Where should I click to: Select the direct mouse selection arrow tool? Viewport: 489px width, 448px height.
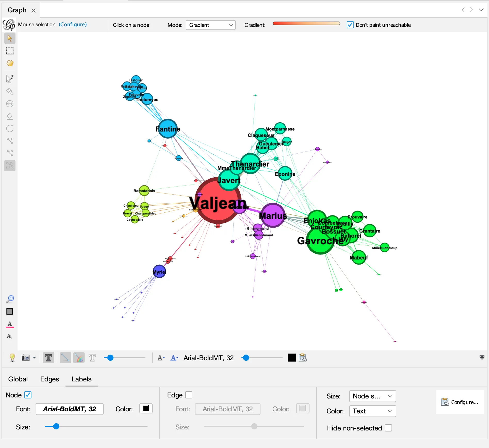[10, 38]
